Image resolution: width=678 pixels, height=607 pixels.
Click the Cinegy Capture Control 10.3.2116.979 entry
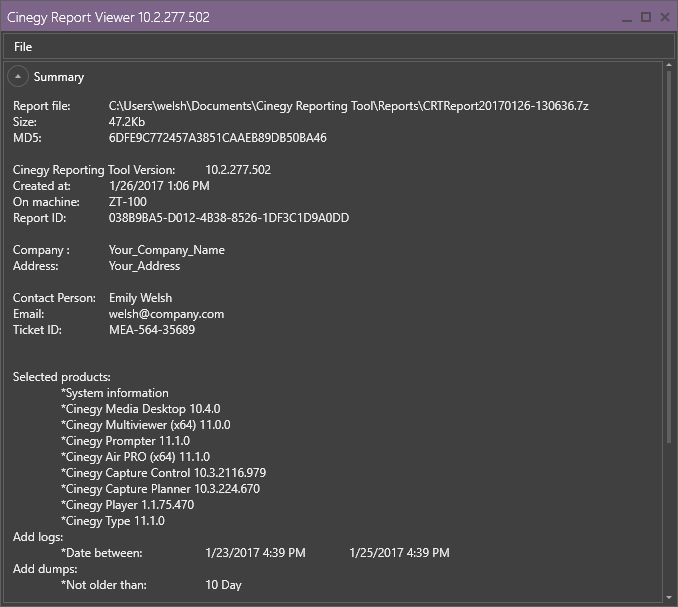(x=163, y=473)
